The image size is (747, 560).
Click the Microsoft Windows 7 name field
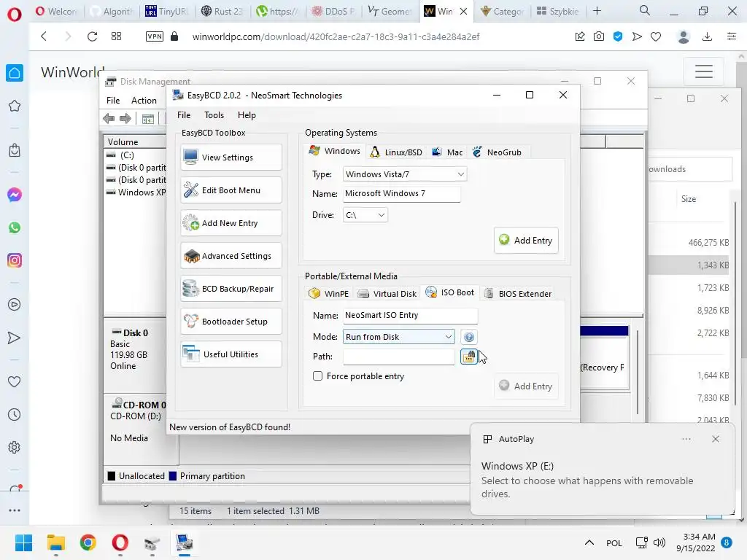click(x=402, y=194)
